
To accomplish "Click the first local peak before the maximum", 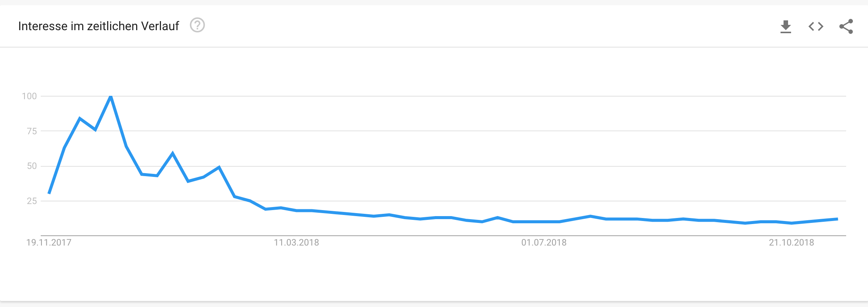I will click(80, 118).
